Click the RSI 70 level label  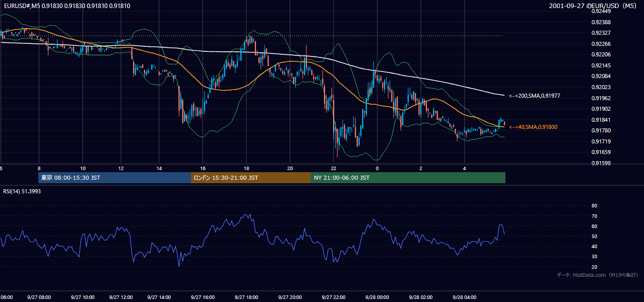[594, 216]
